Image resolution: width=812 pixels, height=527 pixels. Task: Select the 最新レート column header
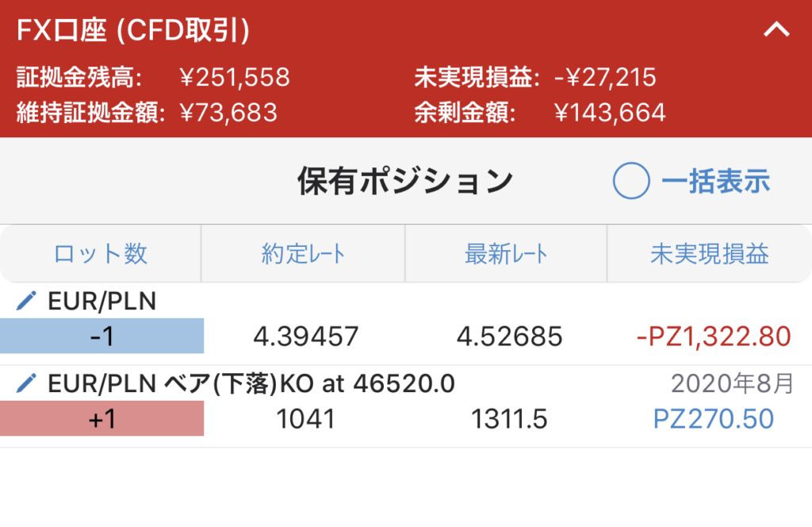pyautogui.click(x=506, y=254)
